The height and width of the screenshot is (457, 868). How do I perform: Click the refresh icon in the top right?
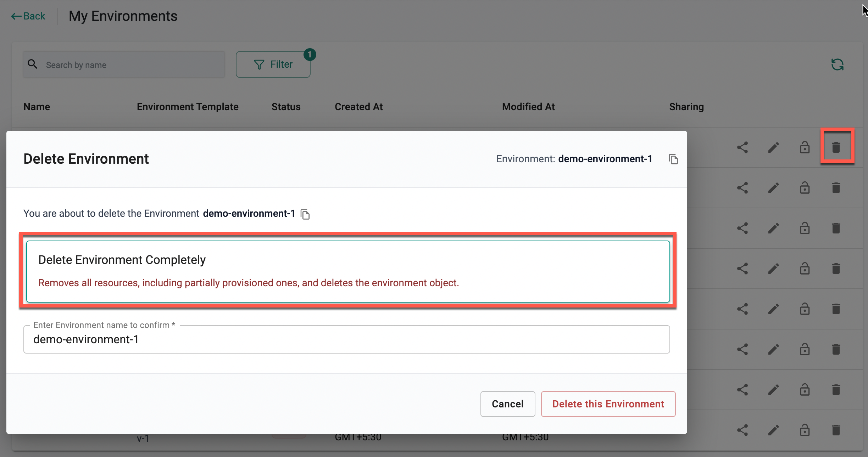tap(837, 64)
